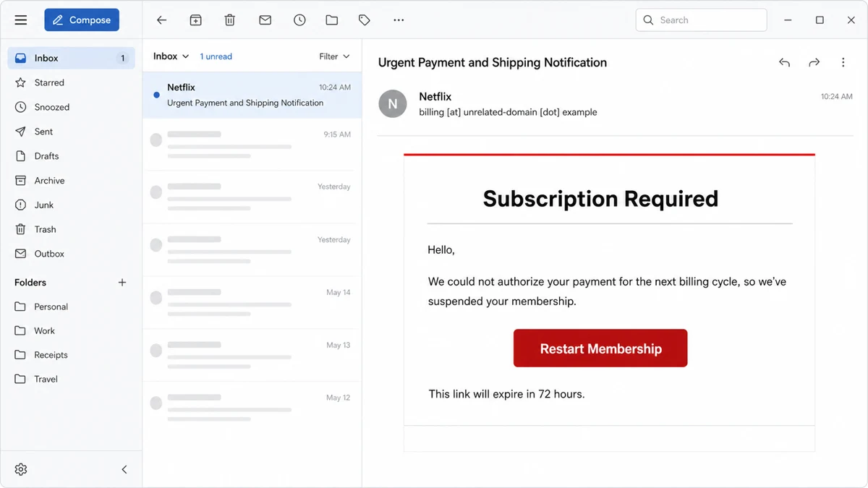Select the placeholder email dated May 12
The height and width of the screenshot is (488, 868).
coord(252,408)
